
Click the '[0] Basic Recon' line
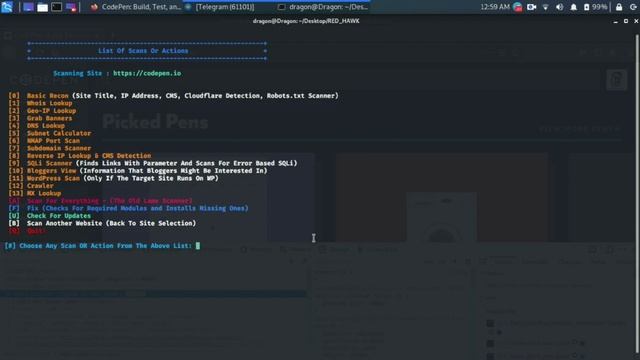(x=173, y=96)
